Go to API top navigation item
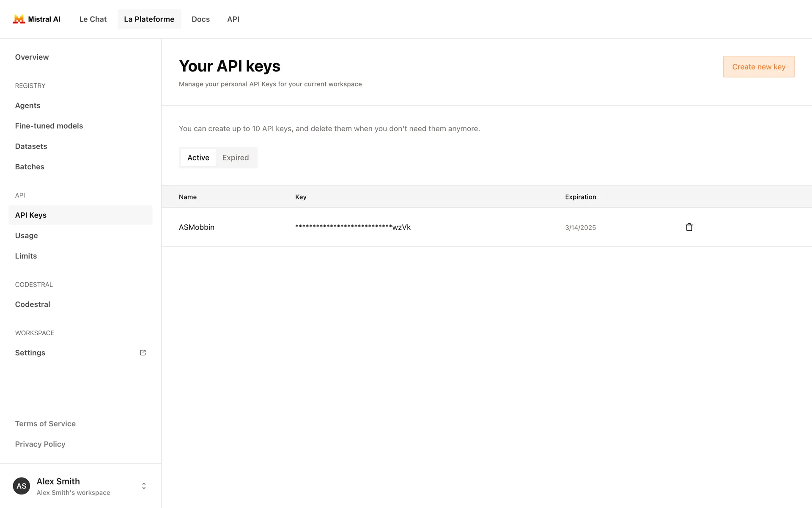 tap(233, 19)
